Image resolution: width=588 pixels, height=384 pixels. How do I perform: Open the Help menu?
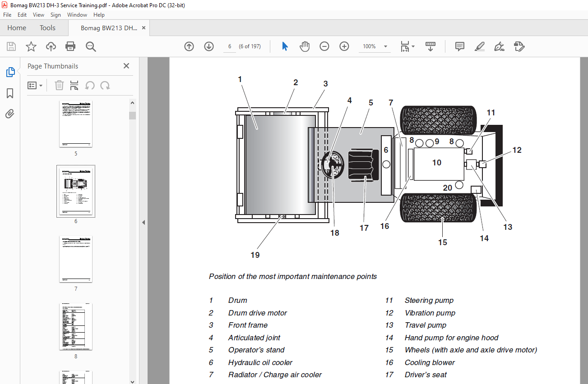[x=99, y=15]
